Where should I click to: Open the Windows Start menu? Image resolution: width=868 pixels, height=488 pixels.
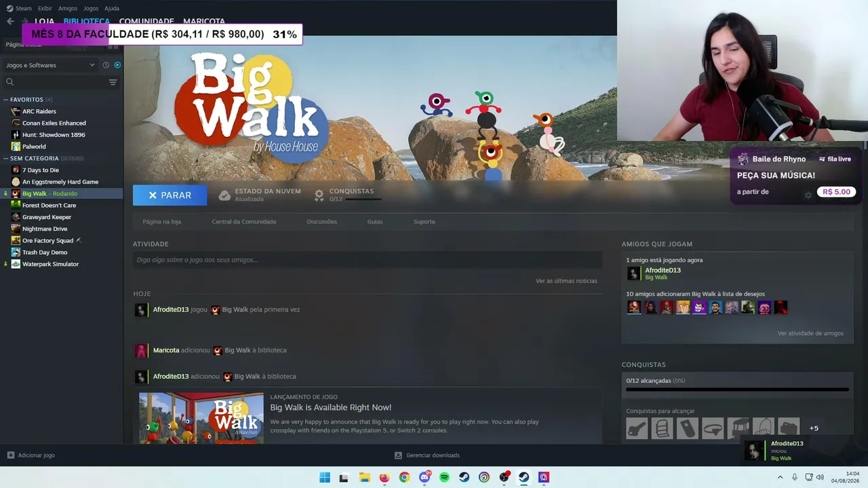325,477
